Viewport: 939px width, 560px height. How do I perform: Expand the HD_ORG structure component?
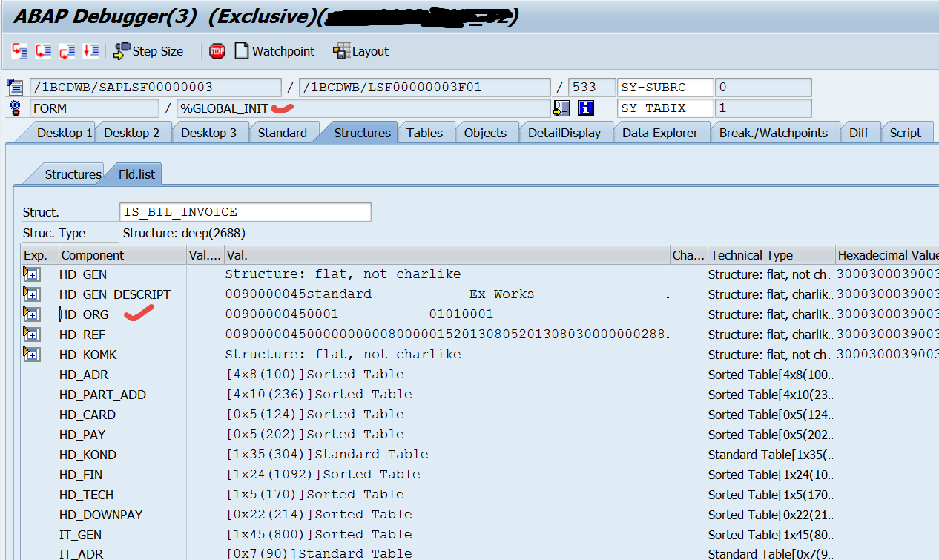click(x=31, y=314)
